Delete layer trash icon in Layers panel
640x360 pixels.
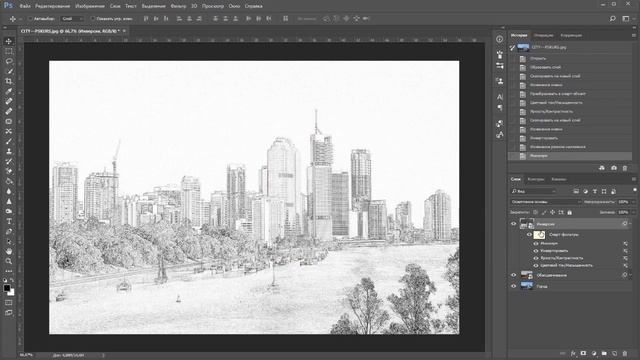point(625,353)
